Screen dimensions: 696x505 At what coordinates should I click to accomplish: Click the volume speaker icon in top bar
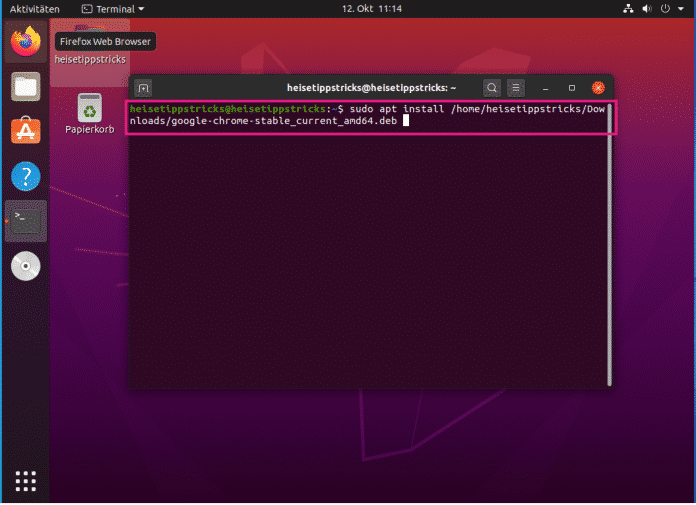click(x=647, y=9)
